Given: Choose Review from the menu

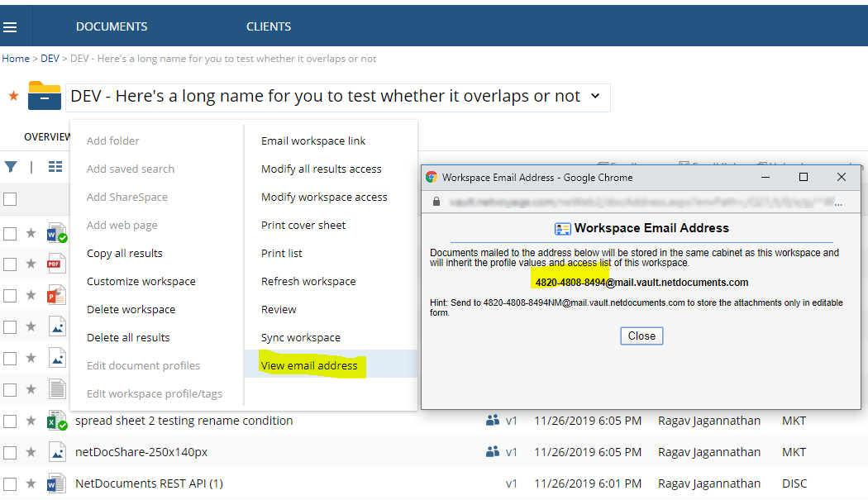Looking at the screenshot, I should (279, 310).
